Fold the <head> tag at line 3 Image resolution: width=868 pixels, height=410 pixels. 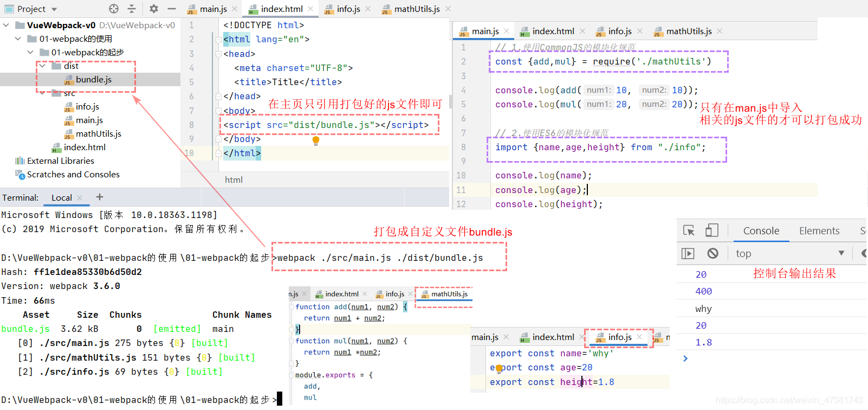click(x=218, y=54)
